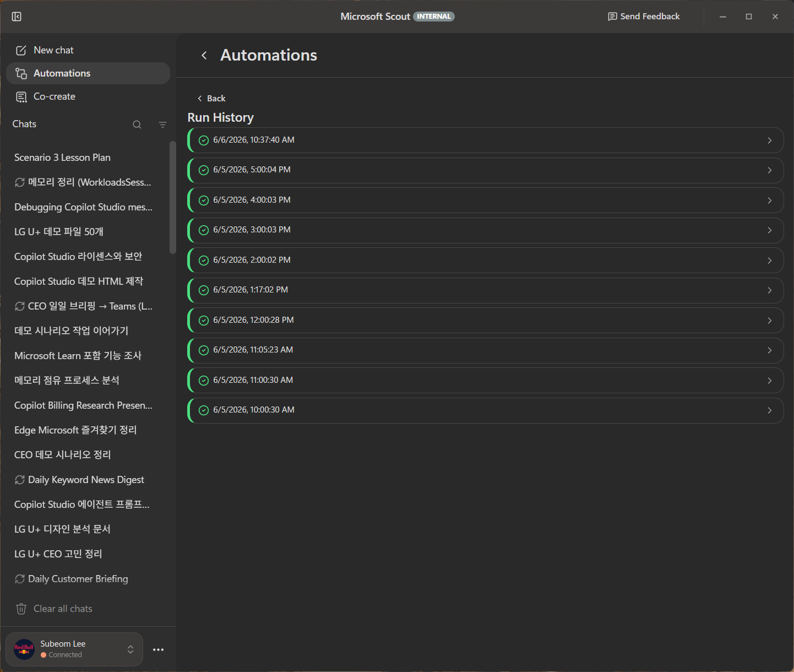
Task: Click the success check icon for 6/5/2026, 1:17:02 PM
Action: 204,290
